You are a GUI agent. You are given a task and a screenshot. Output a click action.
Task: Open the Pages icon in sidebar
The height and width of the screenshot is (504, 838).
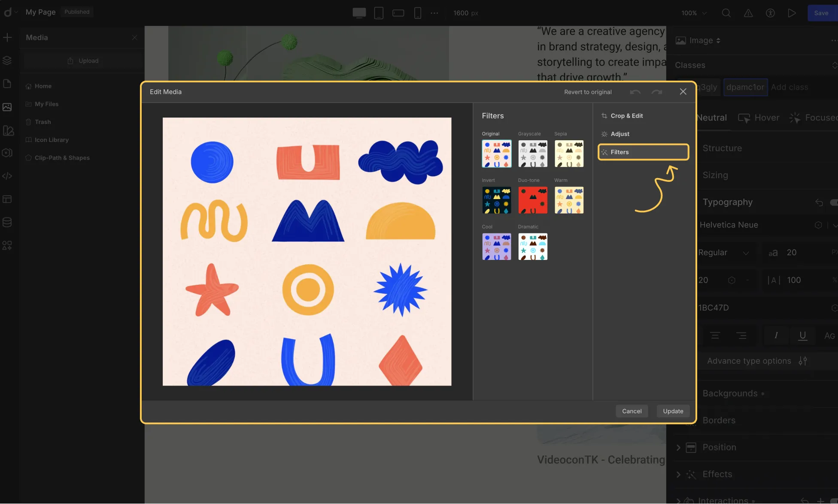(7, 84)
